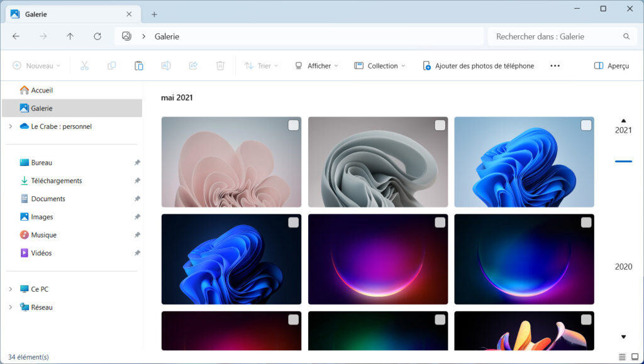The height and width of the screenshot is (364, 644).
Task: Open the Afficher view dropdown
Action: tap(317, 65)
